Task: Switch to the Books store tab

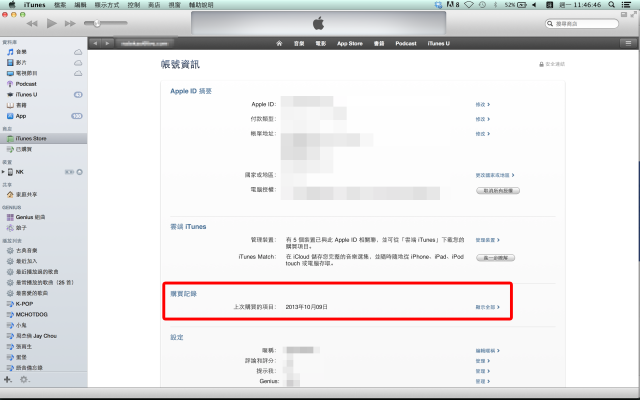Action: coord(379,43)
